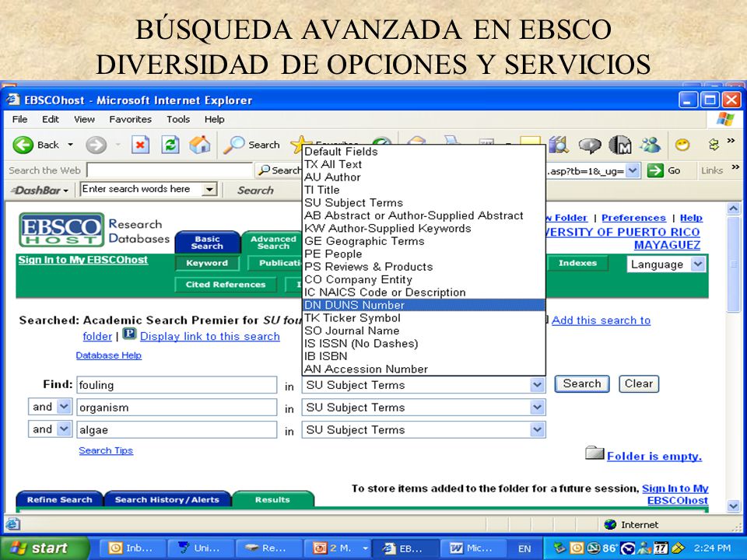
Task: Open the DashBar menu arrow
Action: (65, 191)
